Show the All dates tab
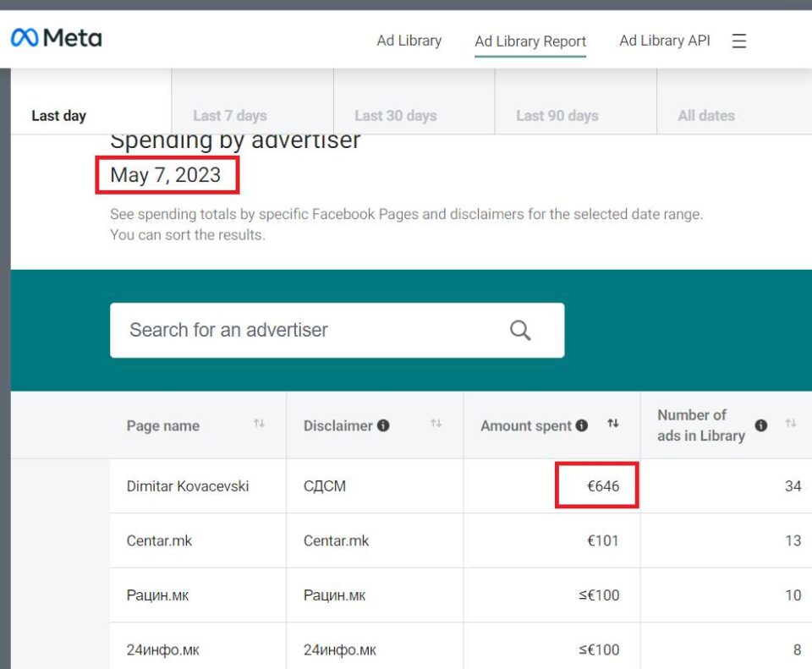The width and height of the screenshot is (812, 669). click(x=706, y=116)
